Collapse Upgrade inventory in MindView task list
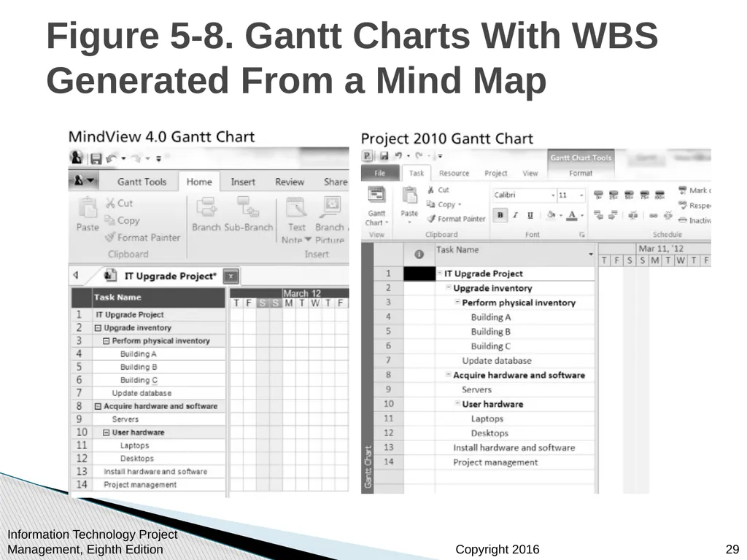 coord(98,328)
